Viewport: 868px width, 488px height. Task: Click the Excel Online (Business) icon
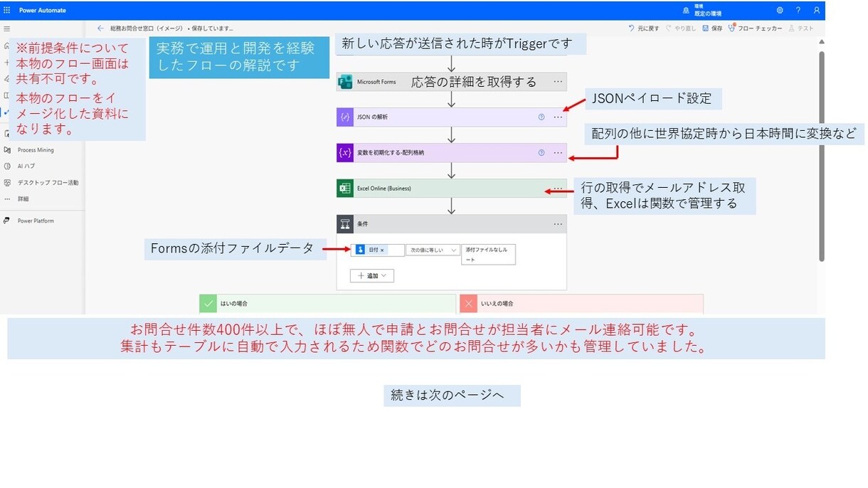click(x=345, y=189)
